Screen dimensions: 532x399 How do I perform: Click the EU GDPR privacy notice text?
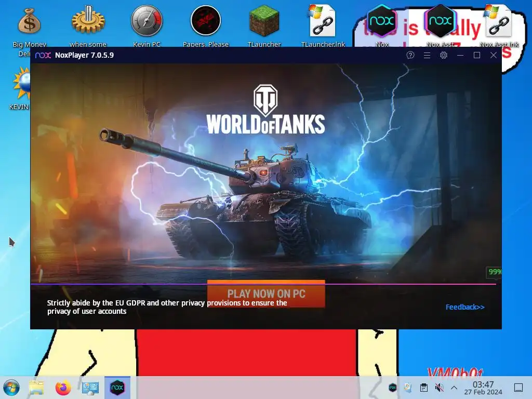point(167,307)
